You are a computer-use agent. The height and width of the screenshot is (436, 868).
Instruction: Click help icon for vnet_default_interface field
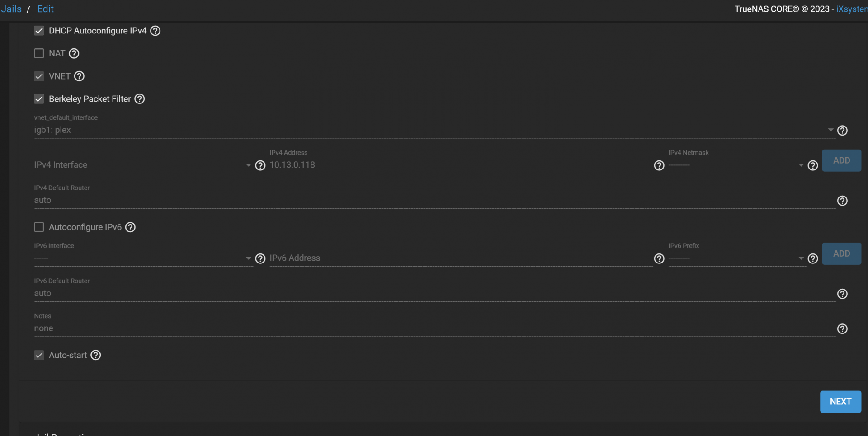842,131
